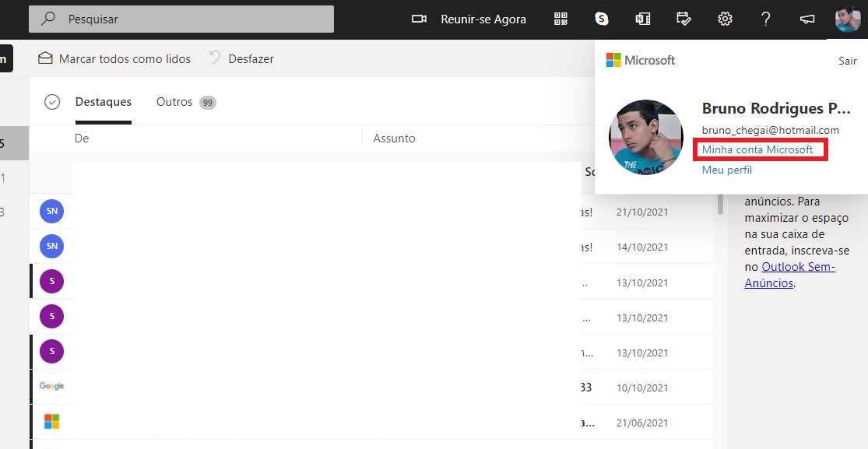Open the calendar tasks icon

click(684, 19)
